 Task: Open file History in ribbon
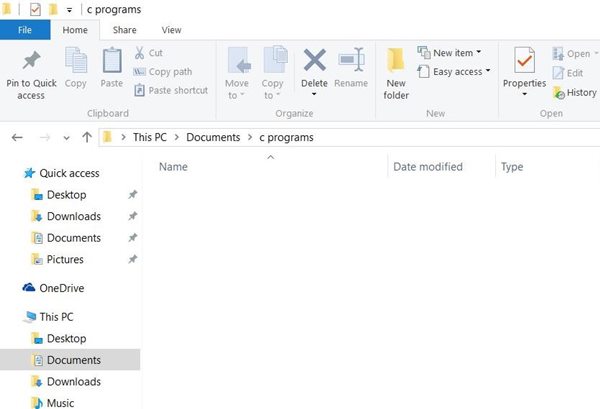(x=575, y=93)
